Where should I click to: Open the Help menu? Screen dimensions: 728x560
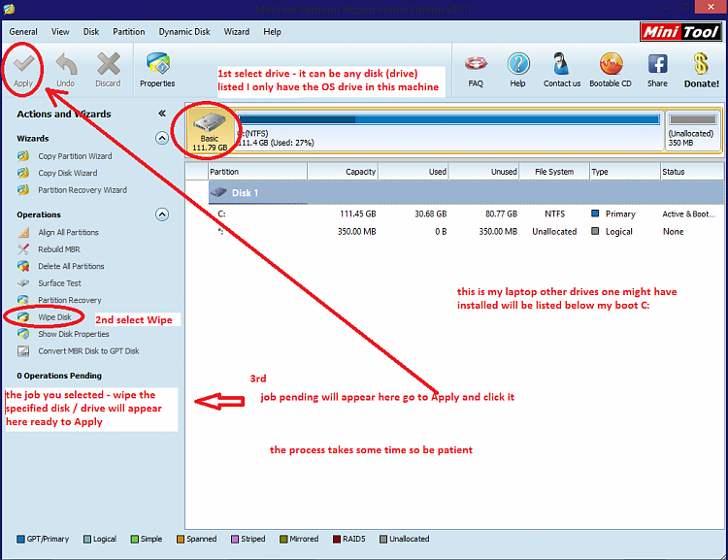[272, 32]
